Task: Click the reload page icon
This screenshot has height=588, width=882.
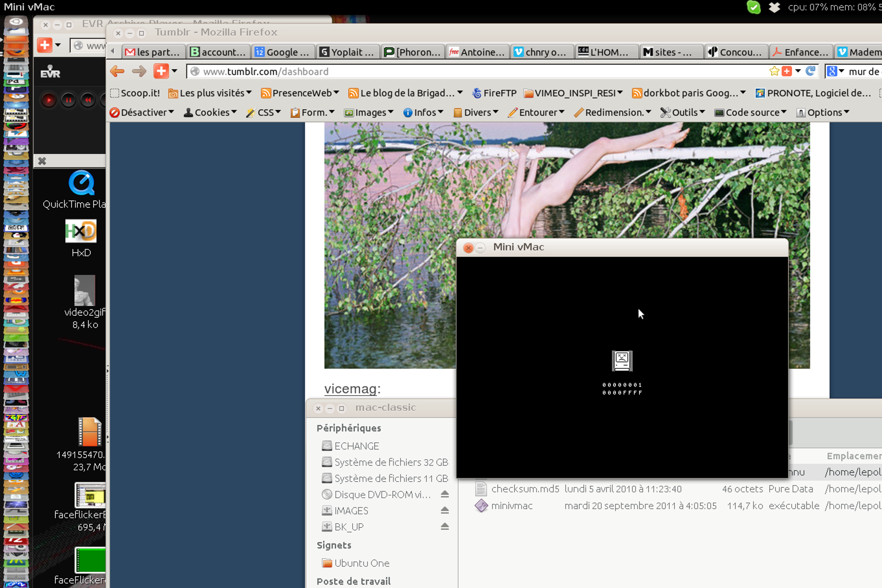Action: click(810, 71)
